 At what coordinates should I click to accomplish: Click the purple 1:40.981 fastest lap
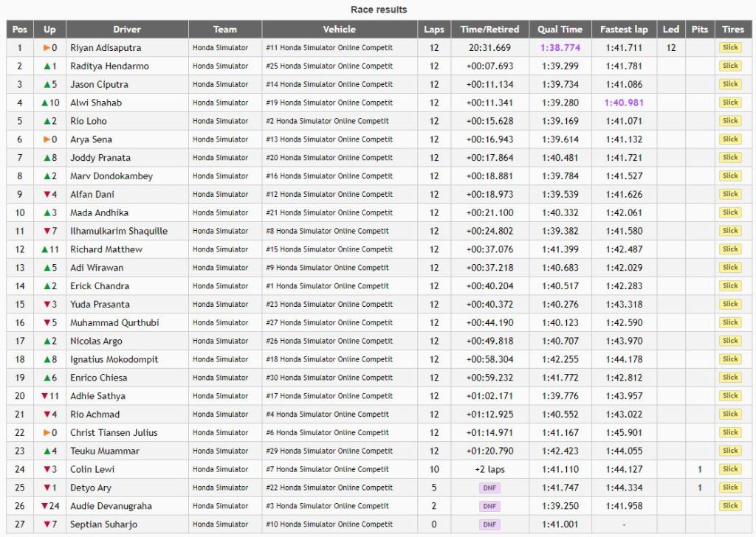[624, 103]
